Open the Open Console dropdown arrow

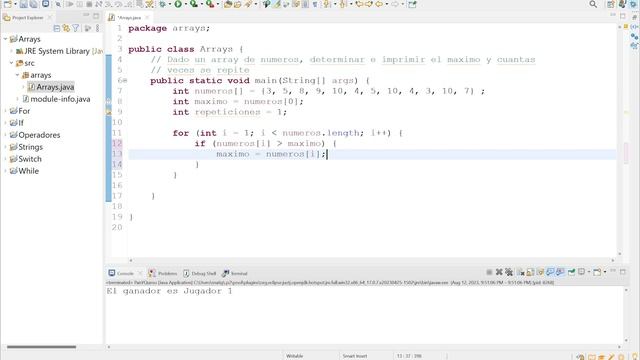(x=604, y=272)
